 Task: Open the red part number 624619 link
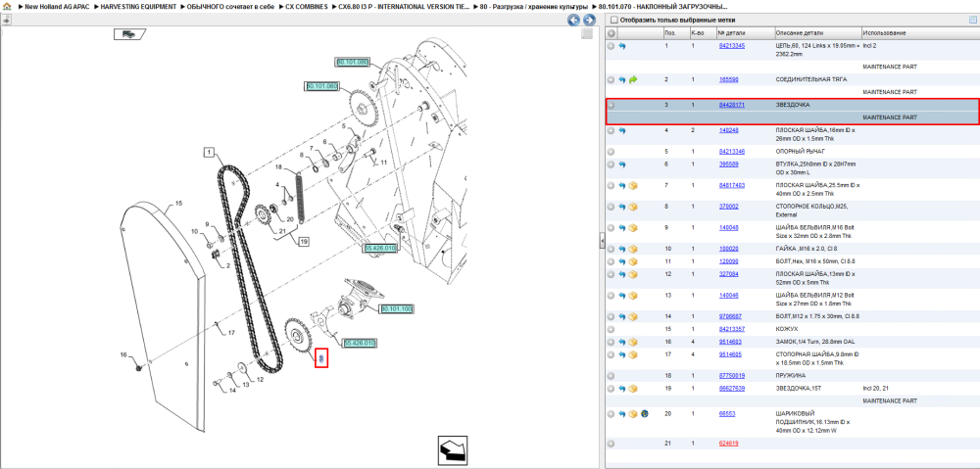click(x=729, y=444)
